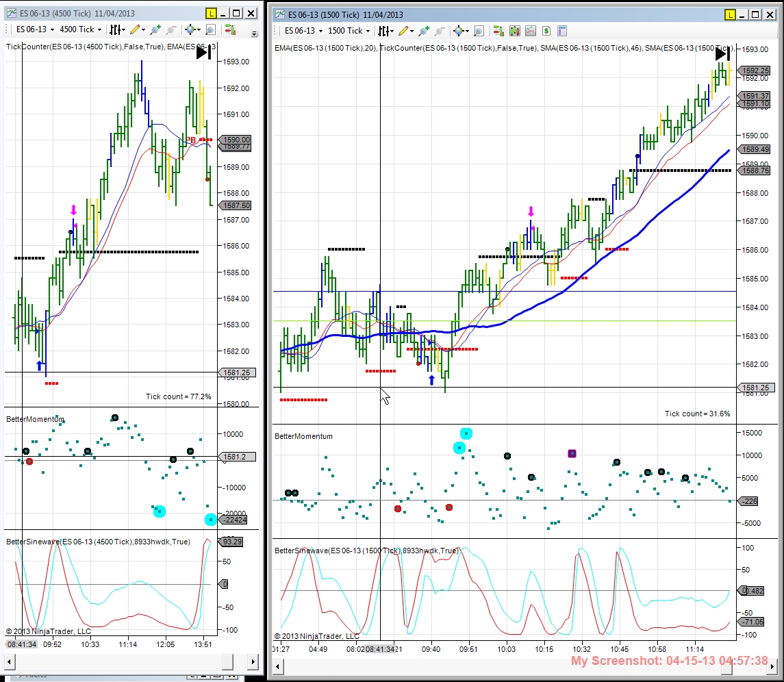The width and height of the screenshot is (784, 682).
Task: Click -22424 momentum value marker in 4500 Tick chart
Action: tap(233, 520)
